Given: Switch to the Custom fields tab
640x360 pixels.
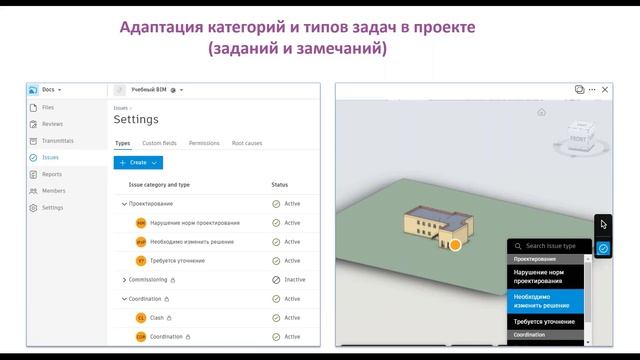Looking at the screenshot, I should pos(159,143).
